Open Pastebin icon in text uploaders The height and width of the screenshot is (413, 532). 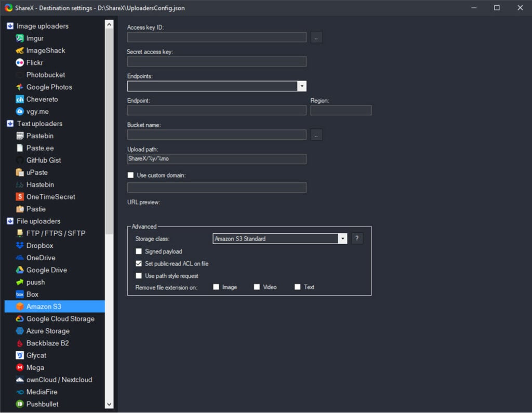pyautogui.click(x=20, y=136)
